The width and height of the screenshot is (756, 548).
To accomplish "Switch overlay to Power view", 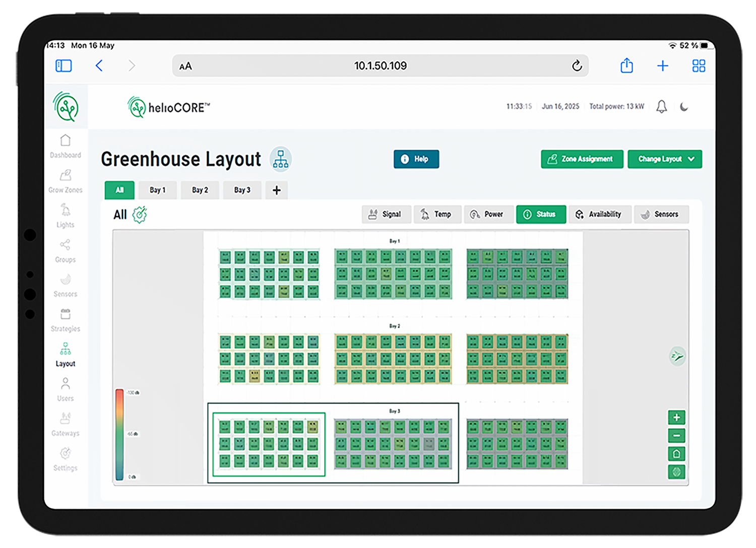I will (488, 214).
